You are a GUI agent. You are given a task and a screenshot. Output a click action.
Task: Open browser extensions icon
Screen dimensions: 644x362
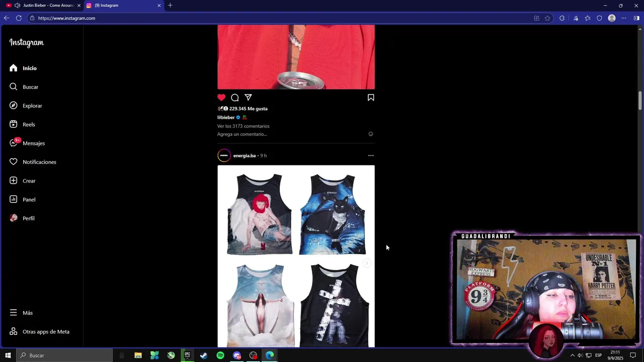[562, 18]
